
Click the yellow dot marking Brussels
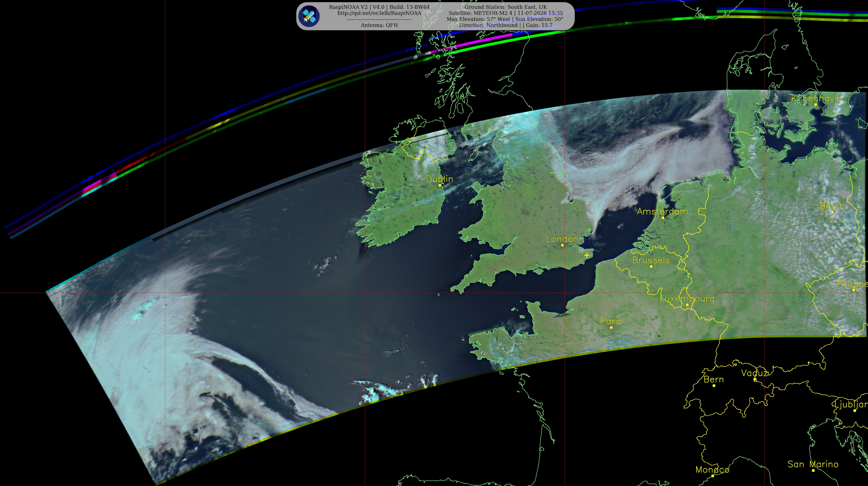tap(651, 267)
